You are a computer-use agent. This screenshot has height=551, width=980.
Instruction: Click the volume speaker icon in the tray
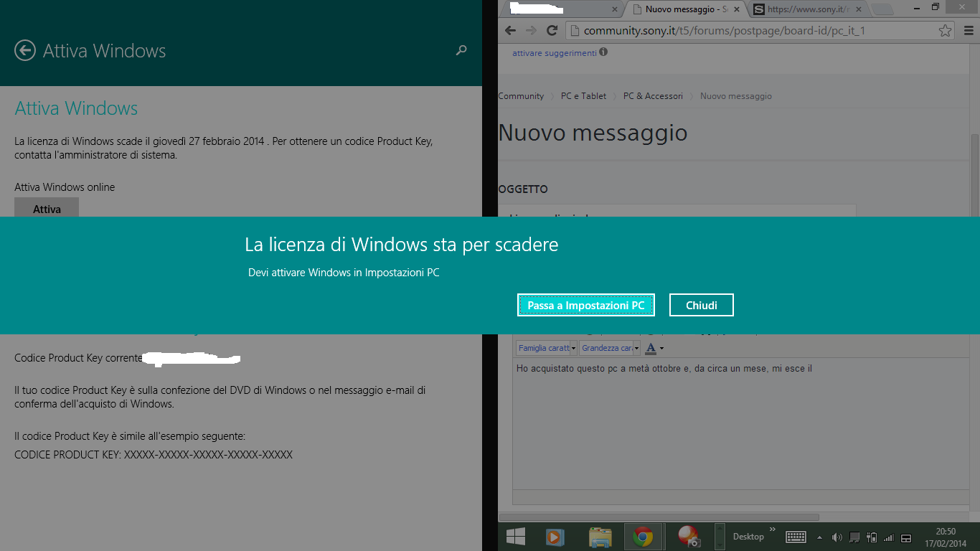(x=837, y=537)
